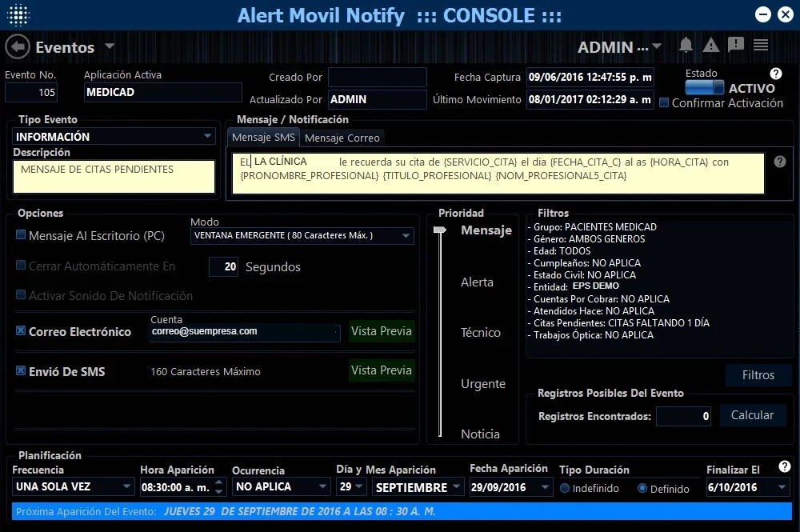Click the Actualizado Por ADMIN field
The width and height of the screenshot is (800, 532).
click(377, 99)
